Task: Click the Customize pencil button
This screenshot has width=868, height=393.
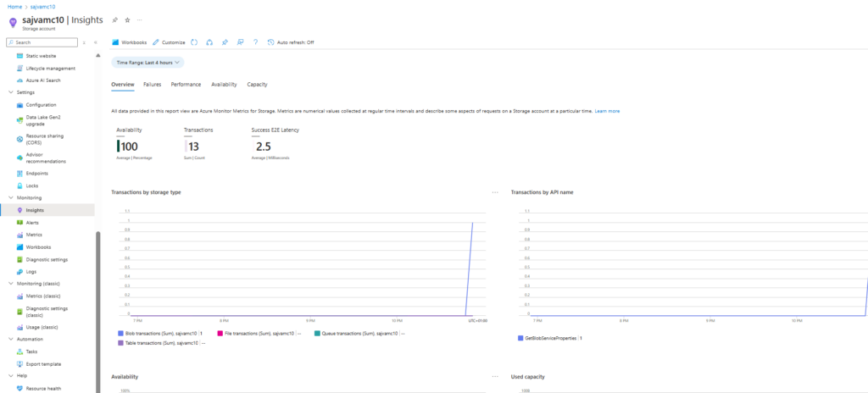Action: point(169,42)
